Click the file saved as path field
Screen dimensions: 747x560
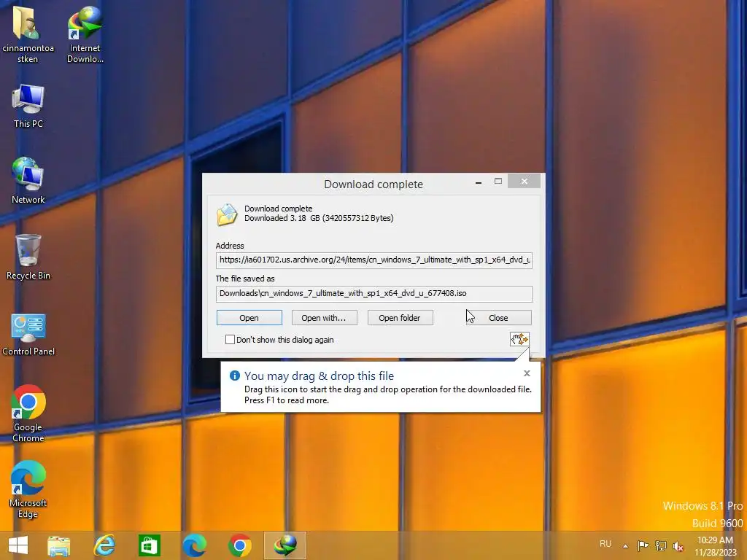pyautogui.click(x=374, y=293)
